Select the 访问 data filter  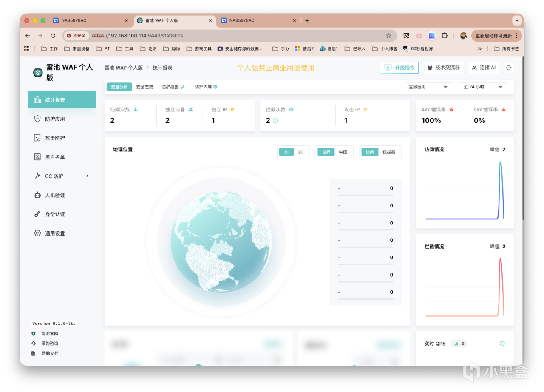370,152
